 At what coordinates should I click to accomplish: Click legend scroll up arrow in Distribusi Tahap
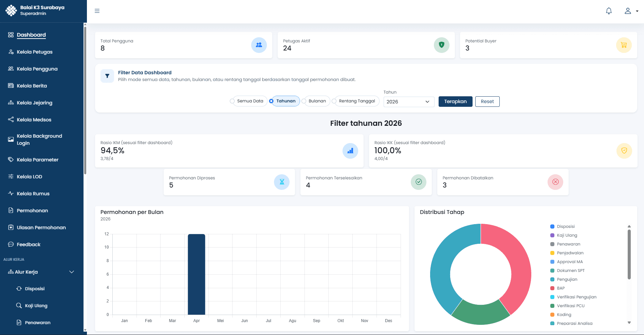click(629, 226)
